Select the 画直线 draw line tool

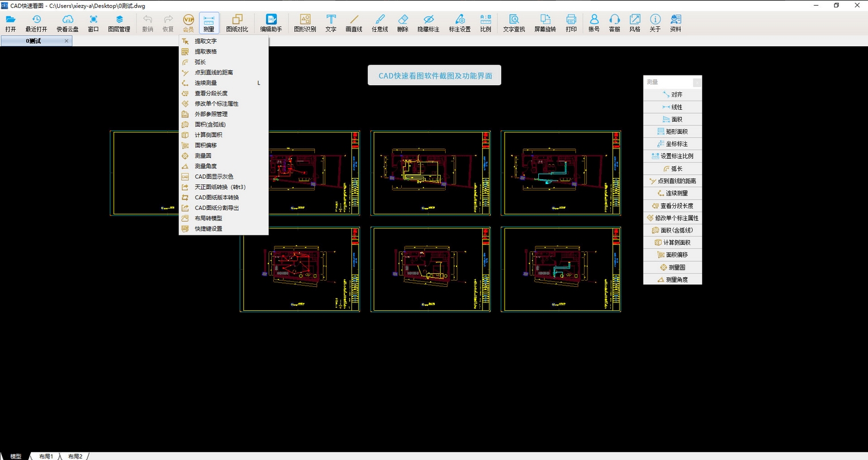pyautogui.click(x=354, y=23)
